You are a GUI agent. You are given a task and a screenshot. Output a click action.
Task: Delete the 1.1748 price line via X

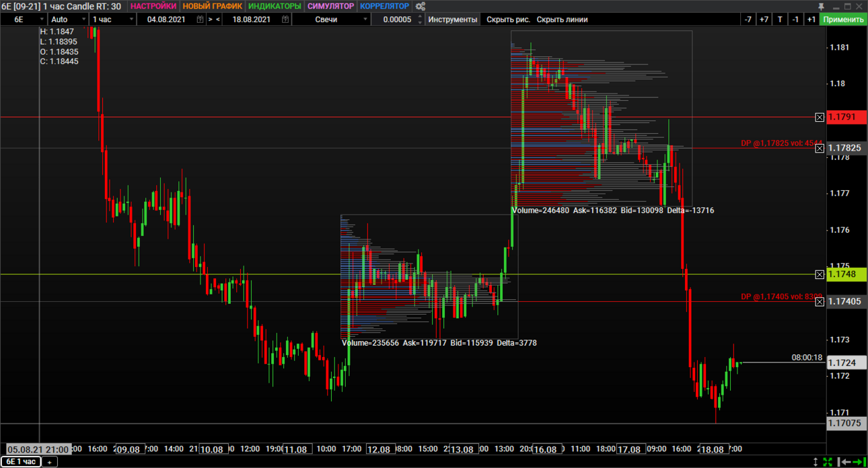click(x=820, y=274)
